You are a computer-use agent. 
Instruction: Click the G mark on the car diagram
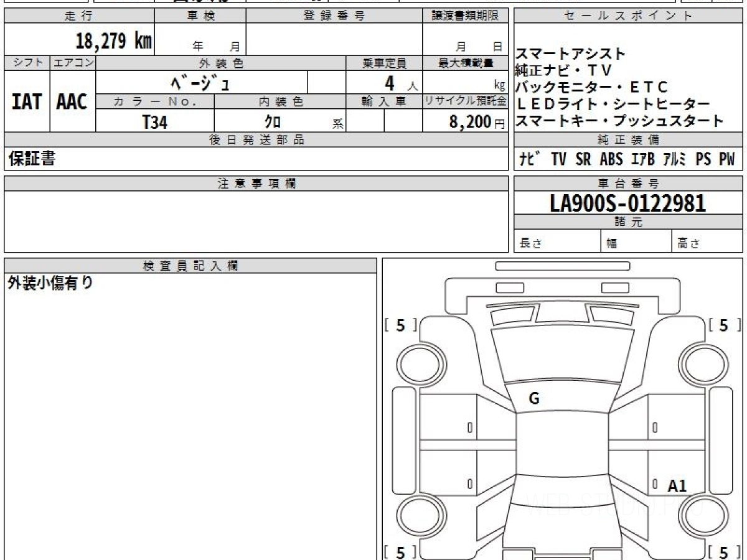tap(533, 399)
